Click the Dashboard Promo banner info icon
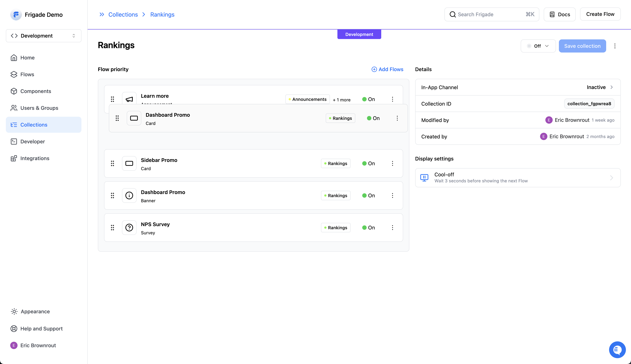This screenshot has height=364, width=631. 129,195
